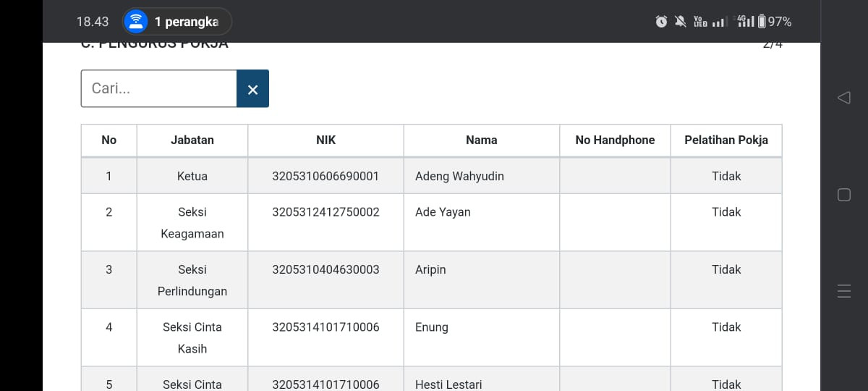Tap the 1 perangkat hotspot notification pill

[x=177, y=22]
